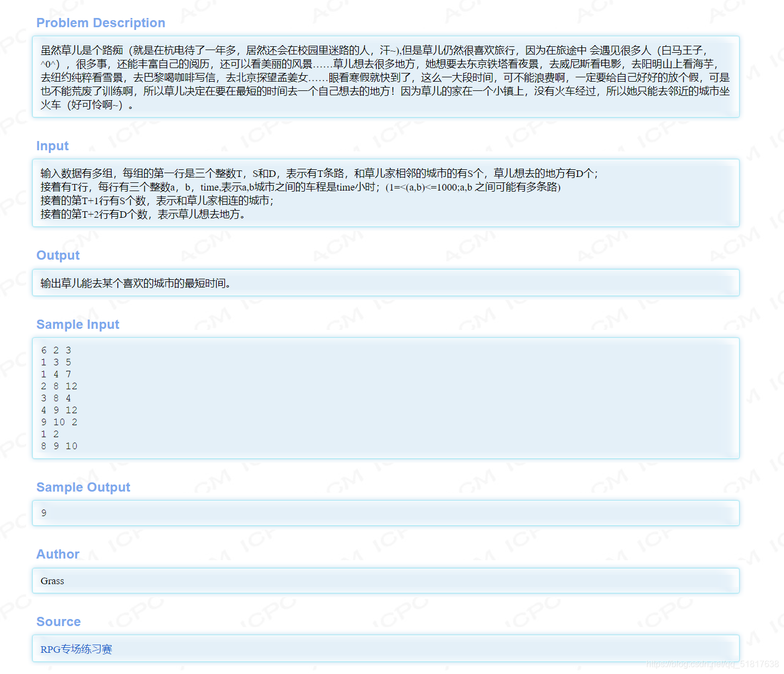Select the Input section heading
The height and width of the screenshot is (674, 784).
(x=52, y=146)
